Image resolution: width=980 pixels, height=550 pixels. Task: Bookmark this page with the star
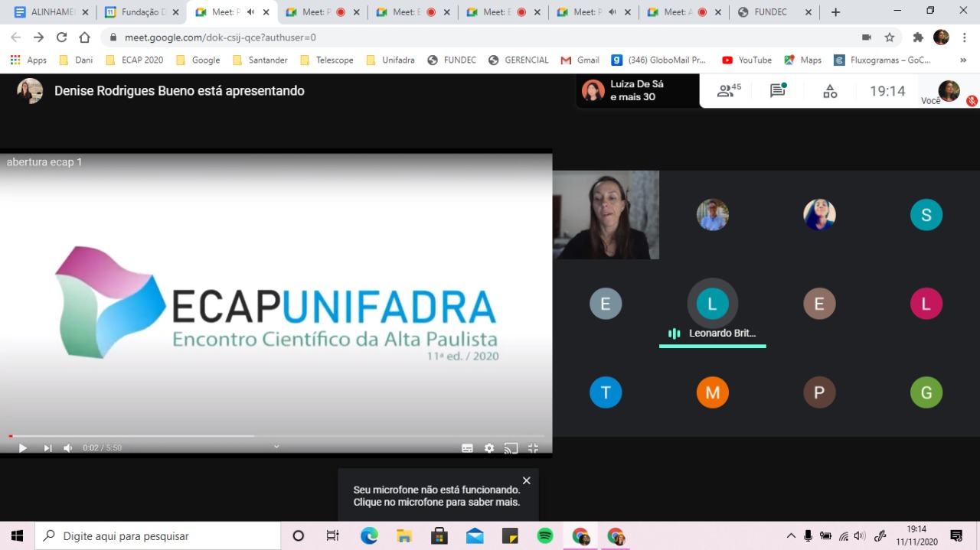click(890, 37)
